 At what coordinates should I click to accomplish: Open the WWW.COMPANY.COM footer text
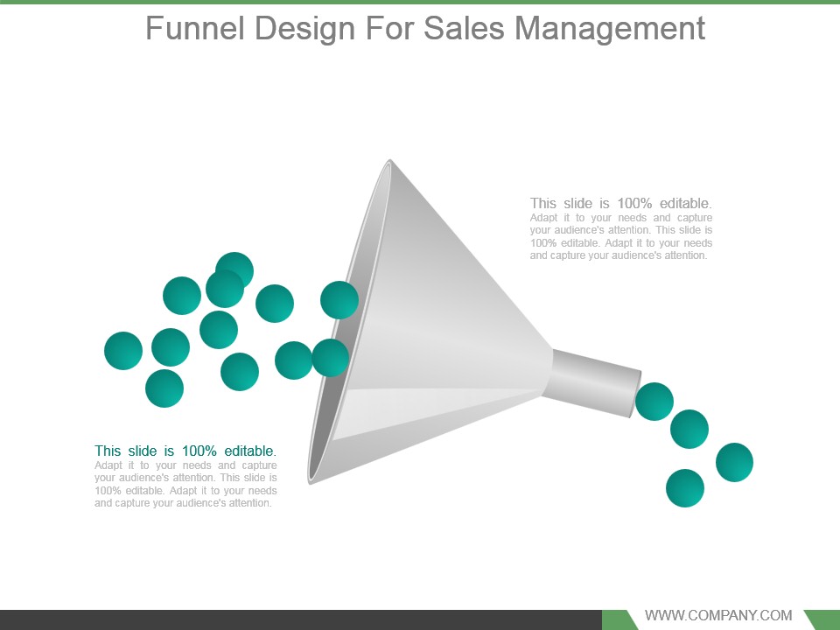717,615
